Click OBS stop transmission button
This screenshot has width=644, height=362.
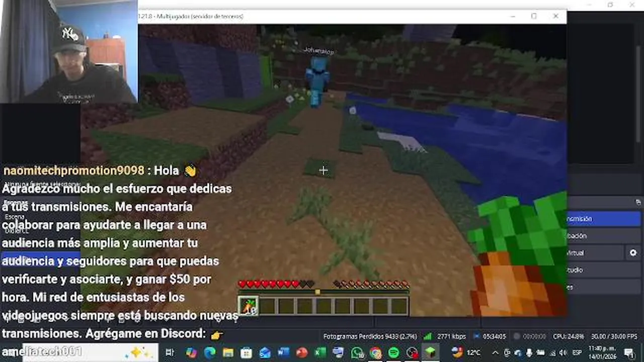click(604, 219)
